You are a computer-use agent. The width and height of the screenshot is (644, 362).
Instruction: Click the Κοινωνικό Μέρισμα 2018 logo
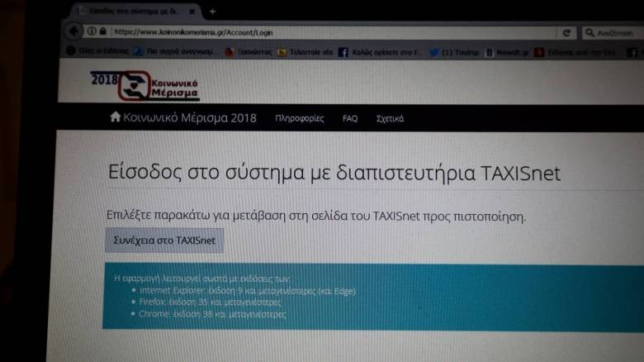tap(144, 86)
